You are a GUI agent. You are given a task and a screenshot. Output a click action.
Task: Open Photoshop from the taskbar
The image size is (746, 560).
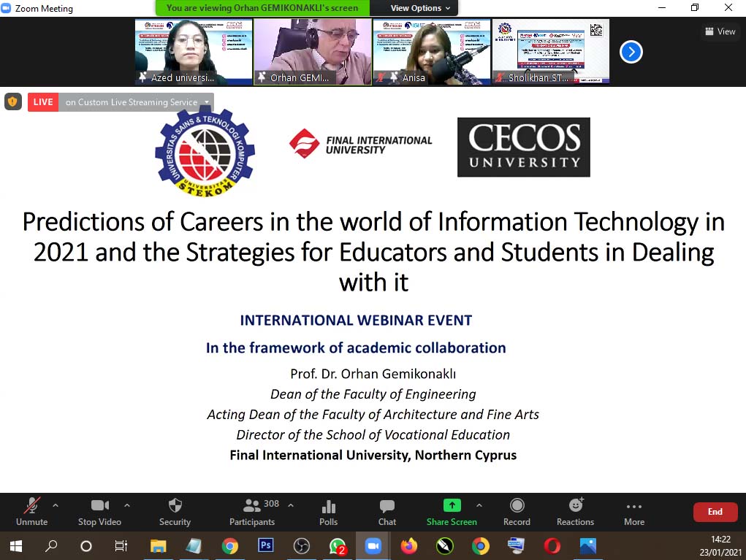265,545
